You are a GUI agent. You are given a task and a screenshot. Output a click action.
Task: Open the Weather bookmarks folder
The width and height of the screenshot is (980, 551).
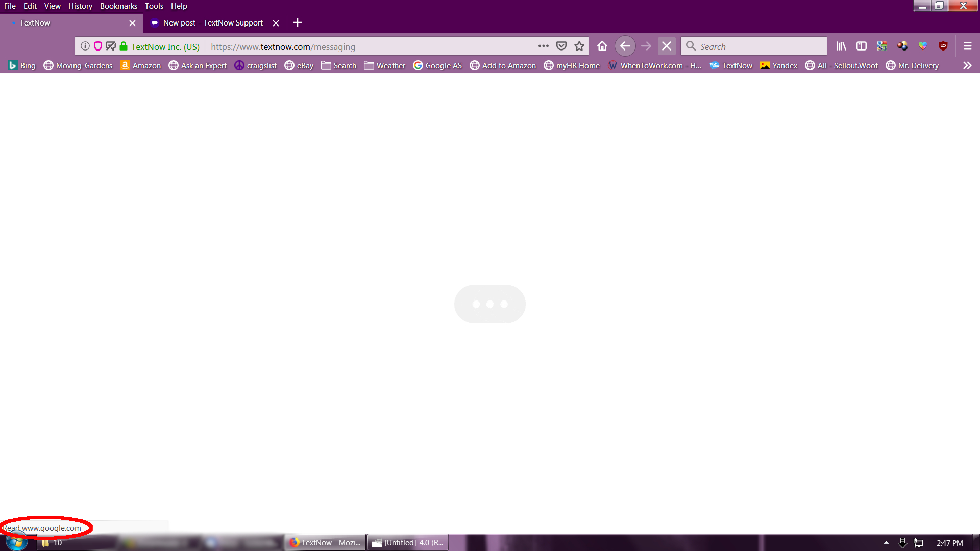(x=385, y=66)
